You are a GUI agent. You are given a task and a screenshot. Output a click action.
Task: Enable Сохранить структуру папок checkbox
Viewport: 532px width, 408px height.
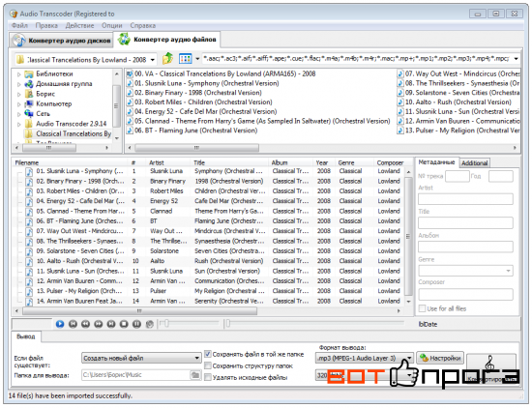coord(208,366)
